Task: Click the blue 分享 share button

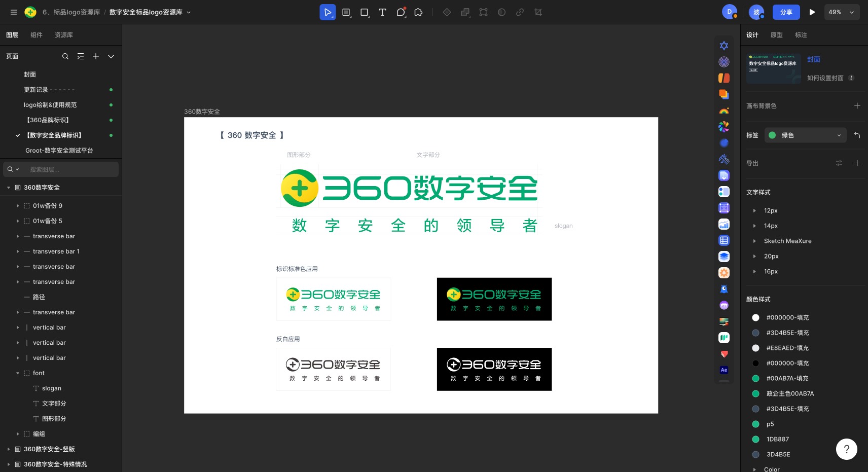Action: (786, 12)
